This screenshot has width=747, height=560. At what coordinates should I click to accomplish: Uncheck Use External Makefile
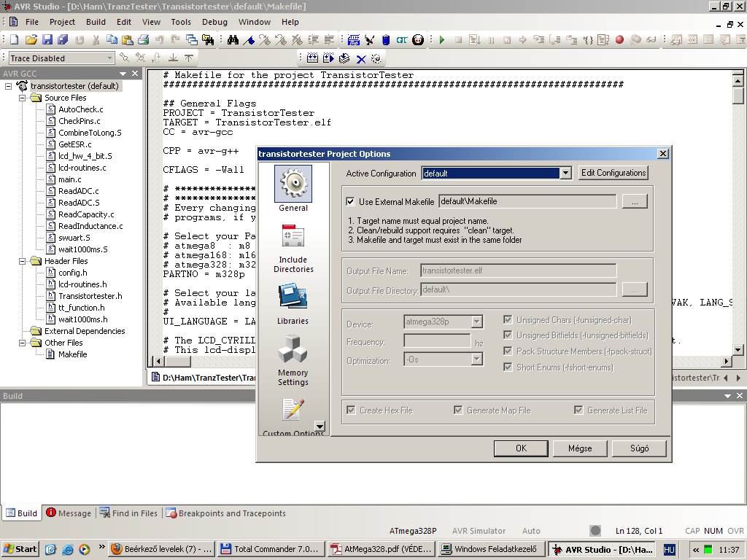[351, 201]
